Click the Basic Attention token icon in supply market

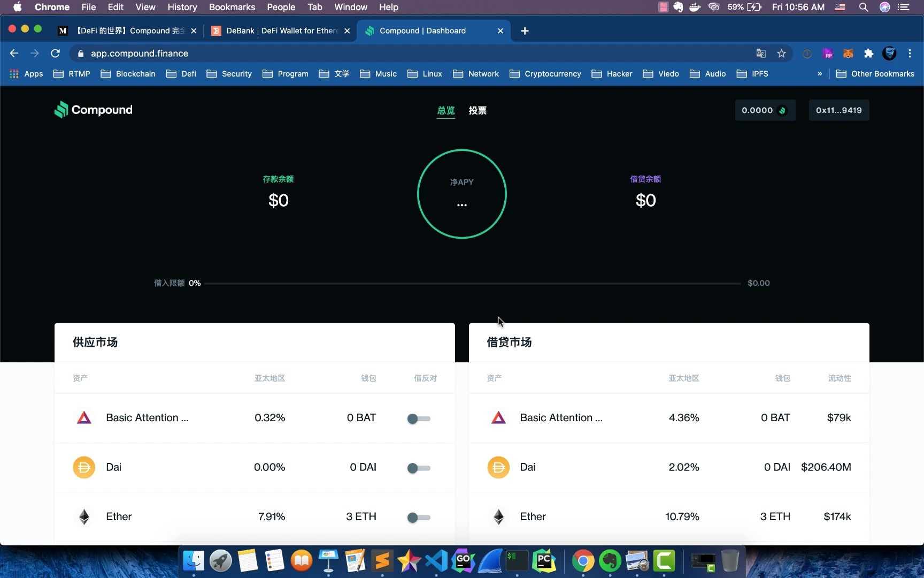(84, 418)
